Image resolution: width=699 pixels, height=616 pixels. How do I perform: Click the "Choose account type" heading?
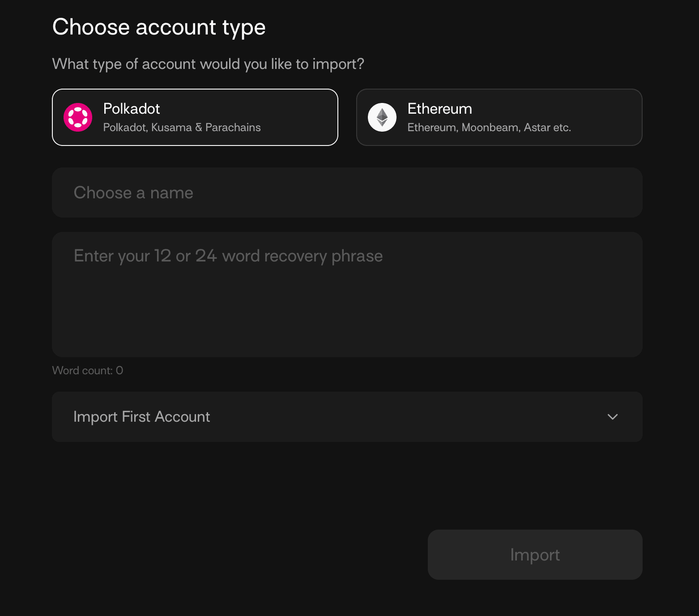pos(159,27)
